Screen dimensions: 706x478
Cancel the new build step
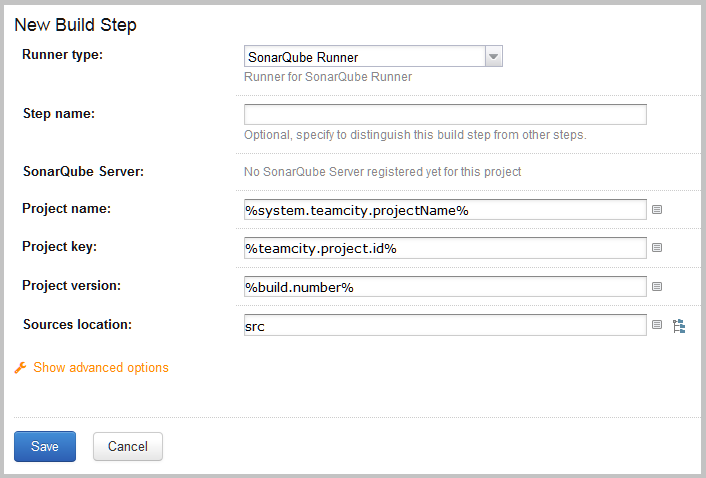[x=128, y=446]
